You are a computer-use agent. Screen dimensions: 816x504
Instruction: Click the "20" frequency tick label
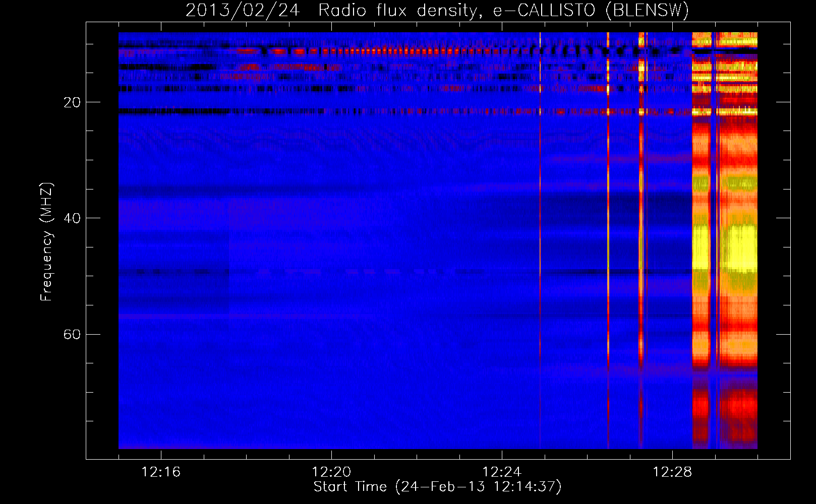(73, 102)
